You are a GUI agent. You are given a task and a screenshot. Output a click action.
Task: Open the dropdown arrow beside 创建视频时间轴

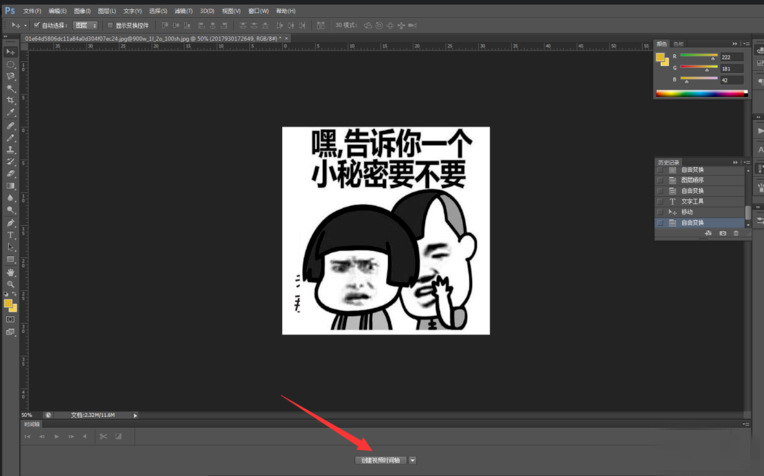[x=413, y=460]
